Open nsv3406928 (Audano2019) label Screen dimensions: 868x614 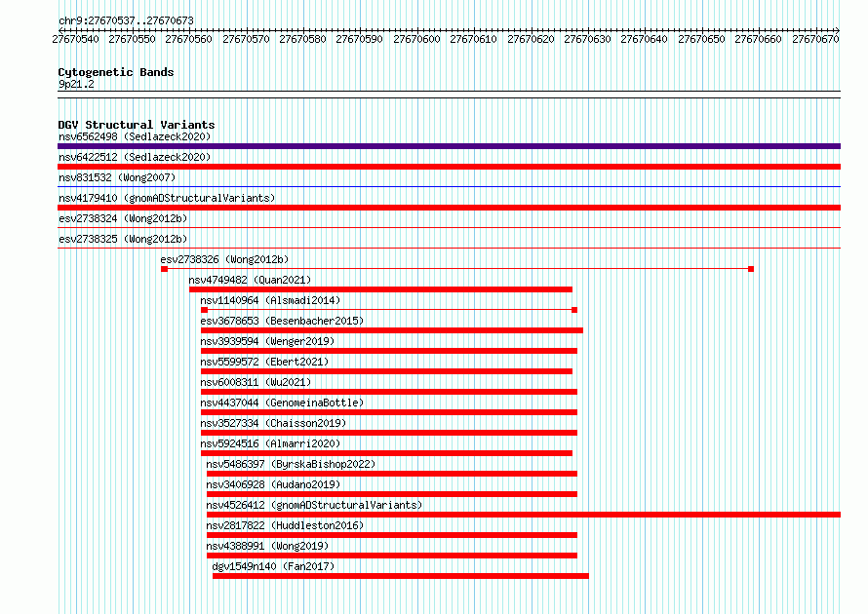coord(273,484)
